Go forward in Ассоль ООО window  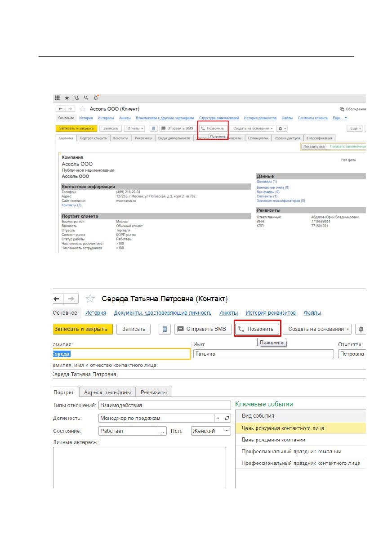[70, 109]
